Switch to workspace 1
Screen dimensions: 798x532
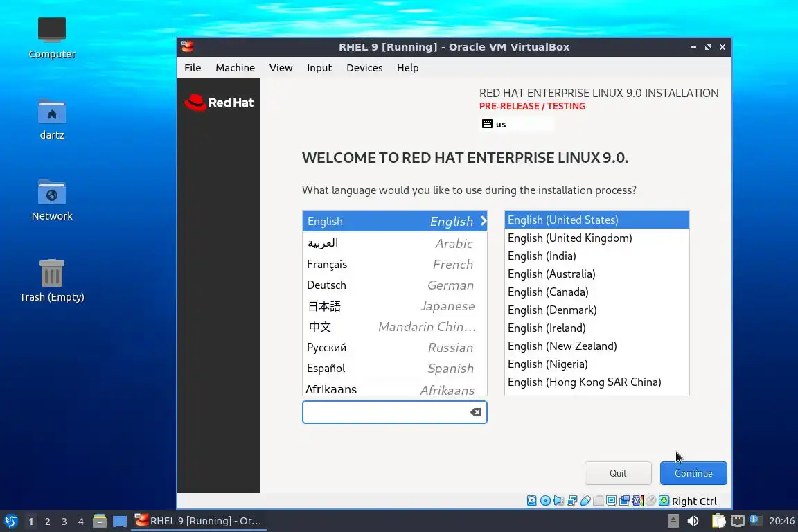pos(30,522)
